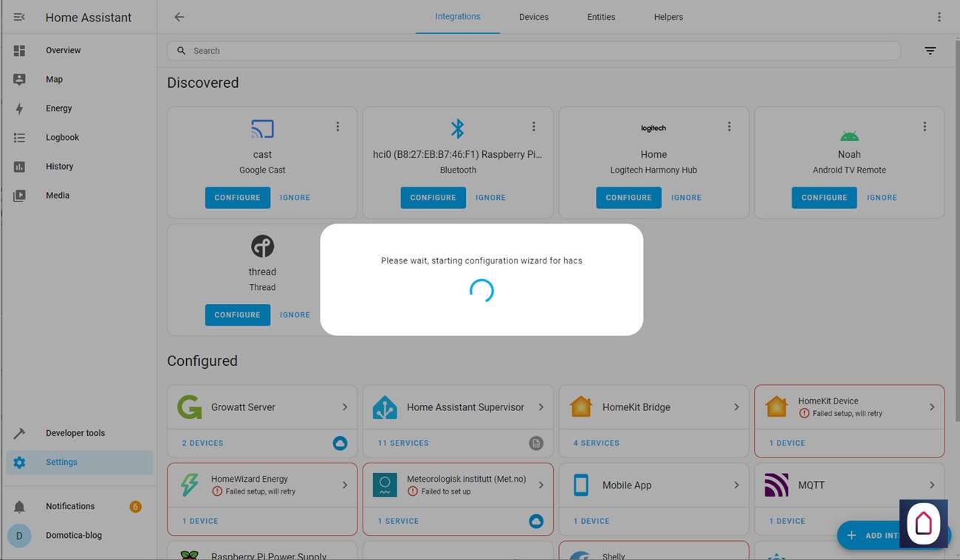Image resolution: width=960 pixels, height=560 pixels.
Task: Open the Bluetooth card options menu
Action: coord(534,127)
